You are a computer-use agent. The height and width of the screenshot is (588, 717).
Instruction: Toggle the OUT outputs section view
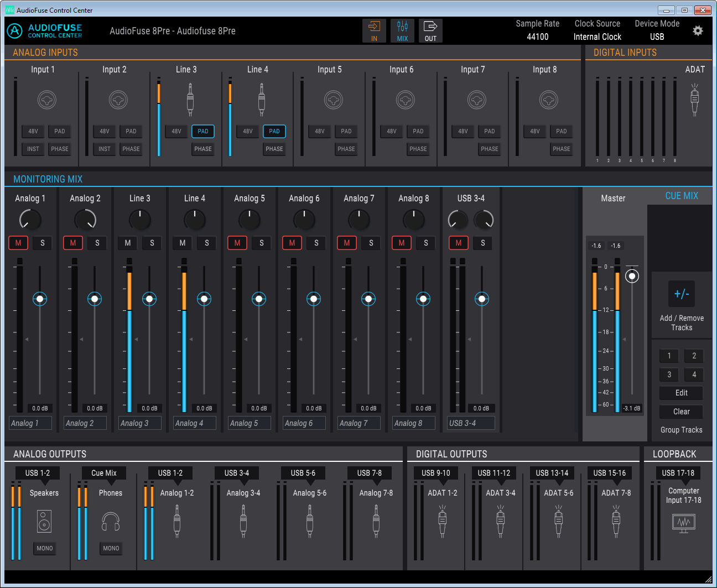(430, 31)
